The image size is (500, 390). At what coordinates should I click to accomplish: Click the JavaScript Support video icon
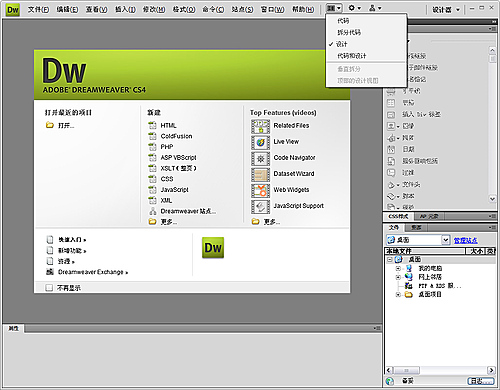260,207
